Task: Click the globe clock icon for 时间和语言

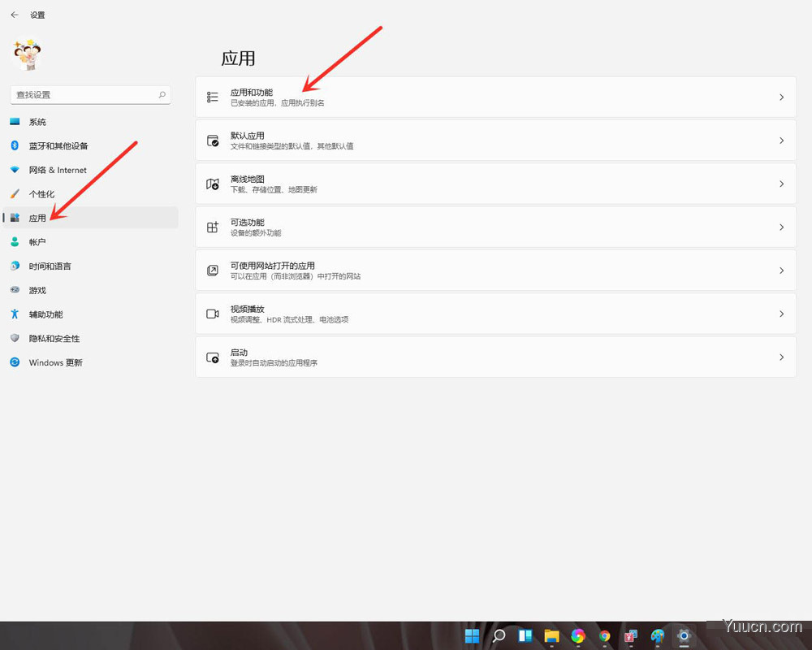Action: coord(15,266)
